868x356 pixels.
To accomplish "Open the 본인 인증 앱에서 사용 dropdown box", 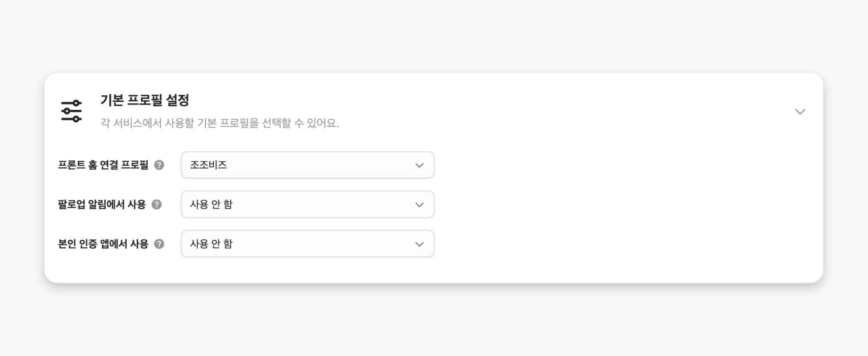I will [308, 244].
